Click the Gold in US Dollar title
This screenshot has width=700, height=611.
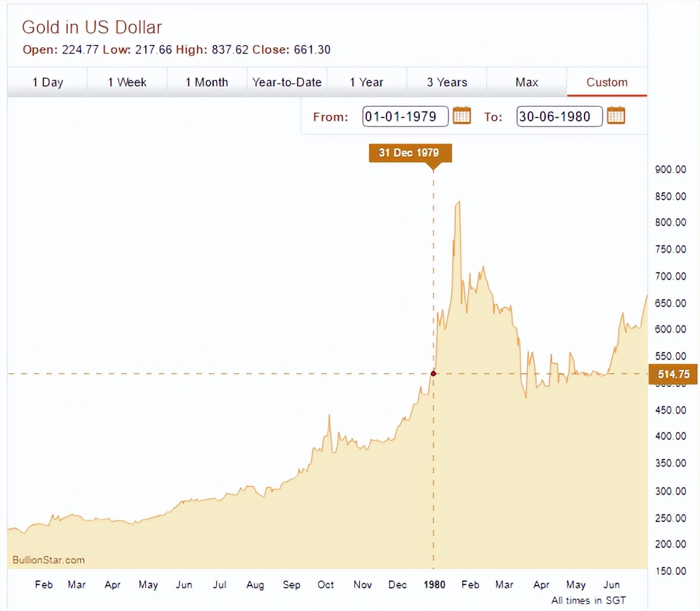[92, 27]
